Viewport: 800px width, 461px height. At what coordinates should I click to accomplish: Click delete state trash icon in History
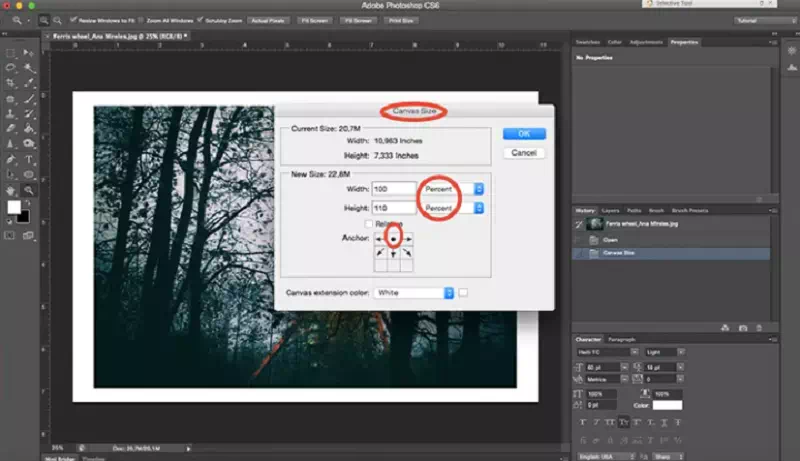[759, 328]
